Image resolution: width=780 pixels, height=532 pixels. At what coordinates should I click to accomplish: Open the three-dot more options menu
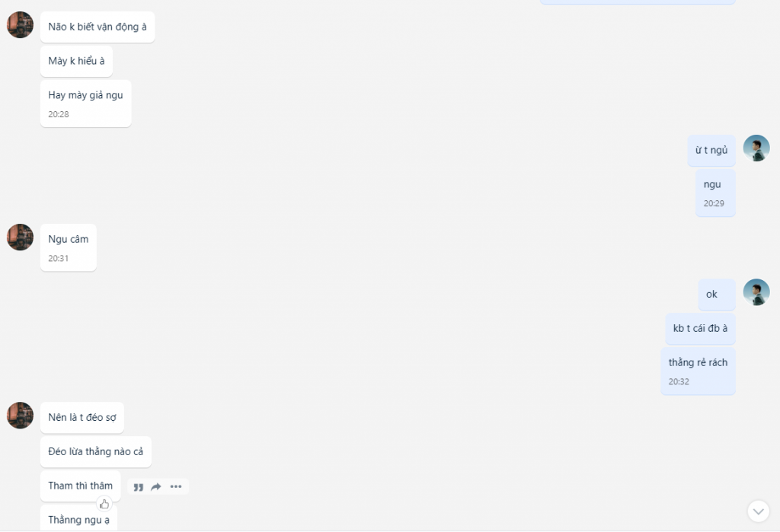[176, 487]
